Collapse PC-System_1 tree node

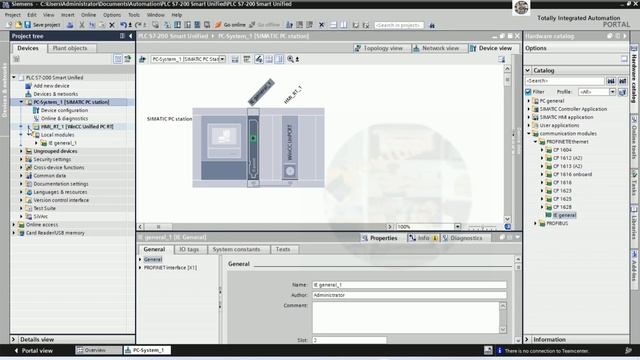[21, 102]
